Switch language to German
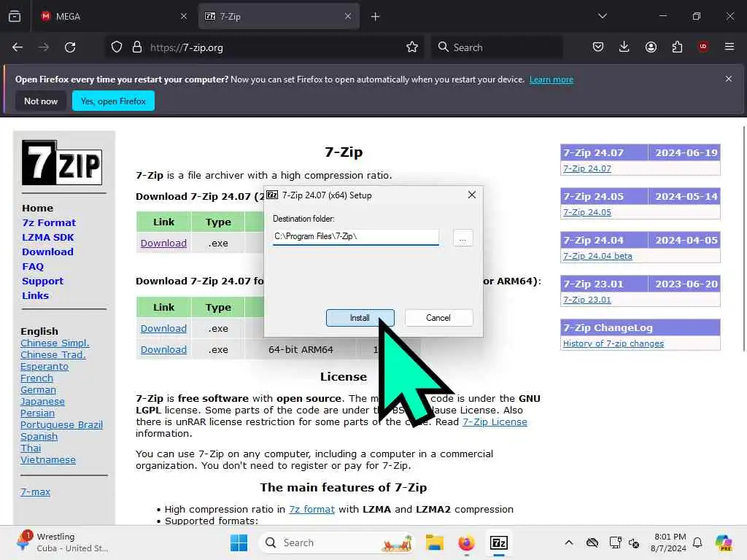This screenshot has height=560, width=747. [38, 390]
